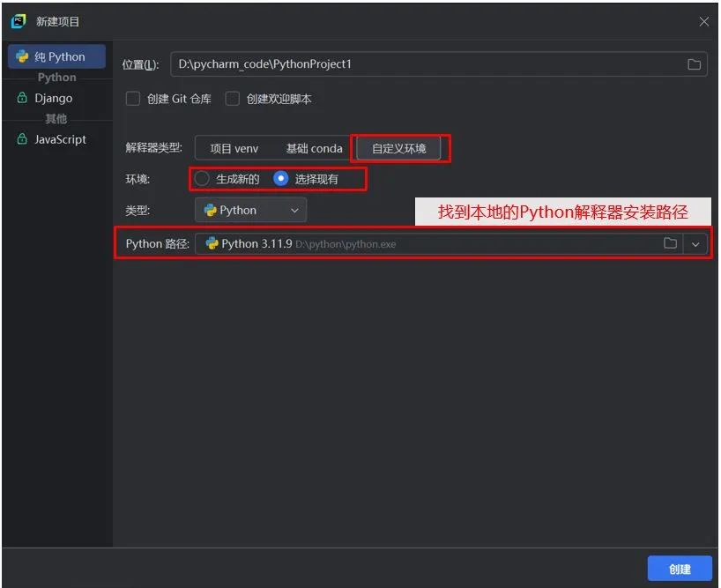This screenshot has height=588, width=721.
Task: Browse for Python interpreter with folder icon
Action: [670, 243]
